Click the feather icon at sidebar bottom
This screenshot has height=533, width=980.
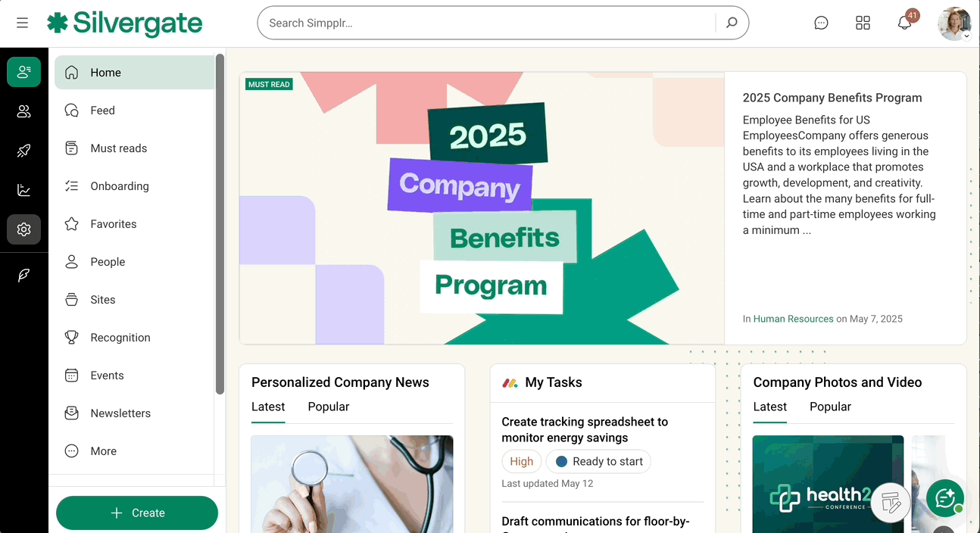coord(23,275)
